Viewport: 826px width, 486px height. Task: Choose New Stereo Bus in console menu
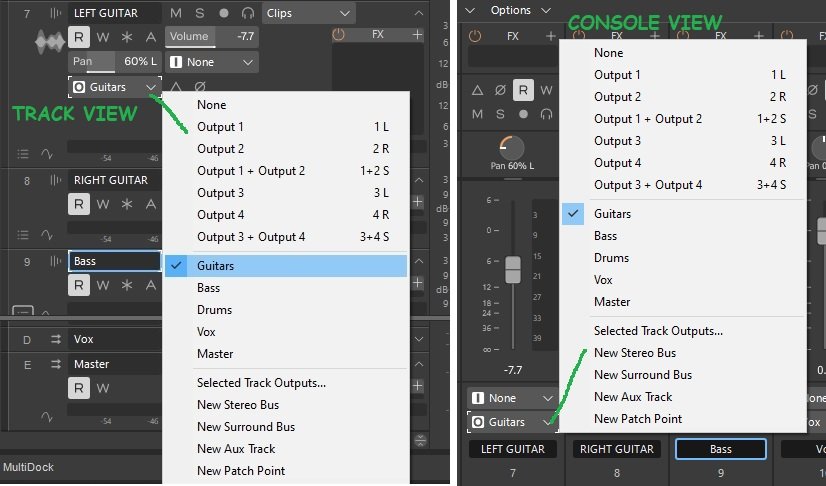[635, 353]
